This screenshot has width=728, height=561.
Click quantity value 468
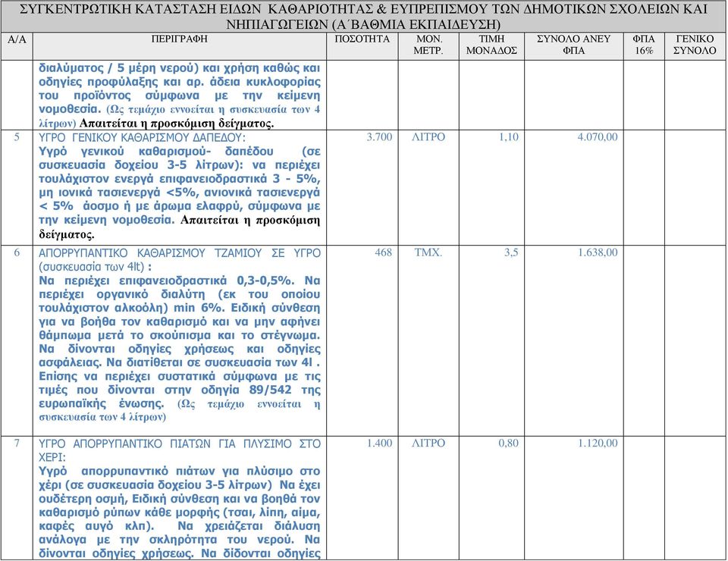pyautogui.click(x=384, y=252)
